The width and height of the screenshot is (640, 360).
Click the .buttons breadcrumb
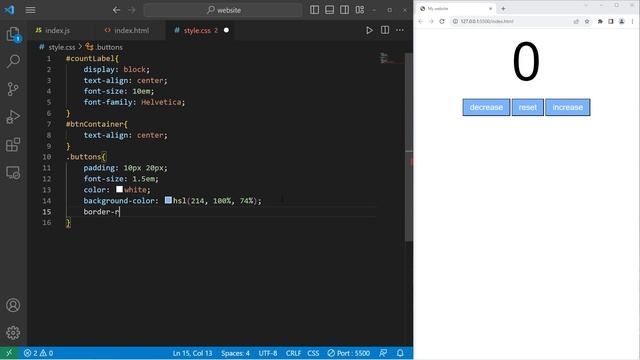point(109,47)
